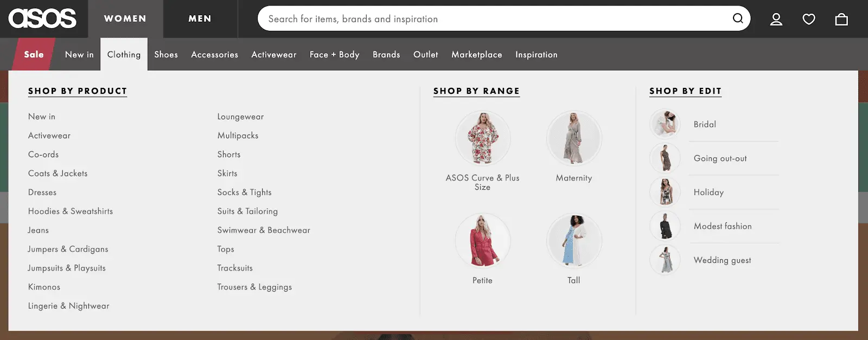Go to the ASOS logo homepage
The image size is (868, 340).
click(x=42, y=18)
